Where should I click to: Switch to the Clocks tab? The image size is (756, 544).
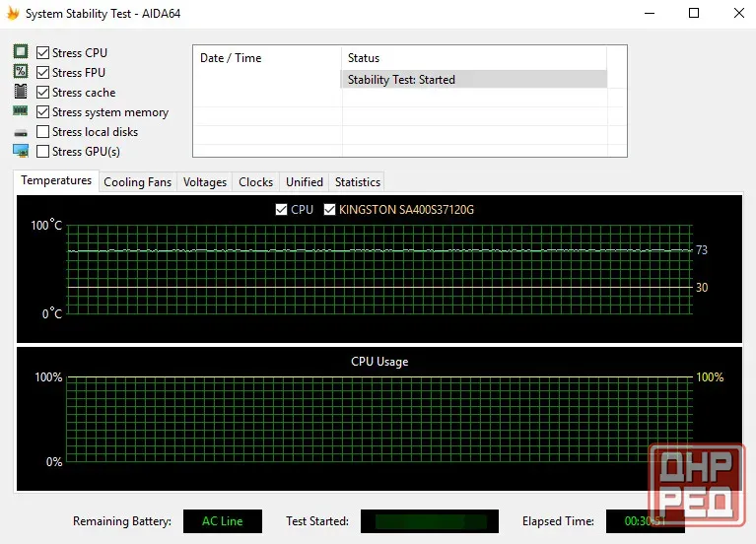click(x=255, y=182)
